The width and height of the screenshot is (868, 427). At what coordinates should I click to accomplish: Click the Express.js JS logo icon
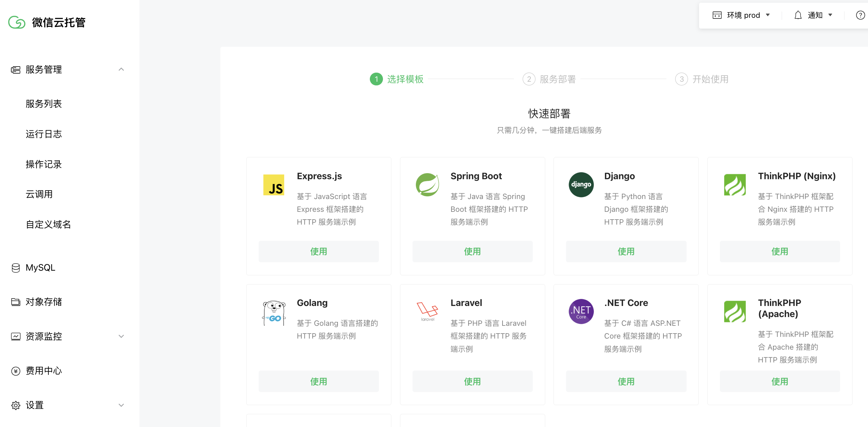273,185
